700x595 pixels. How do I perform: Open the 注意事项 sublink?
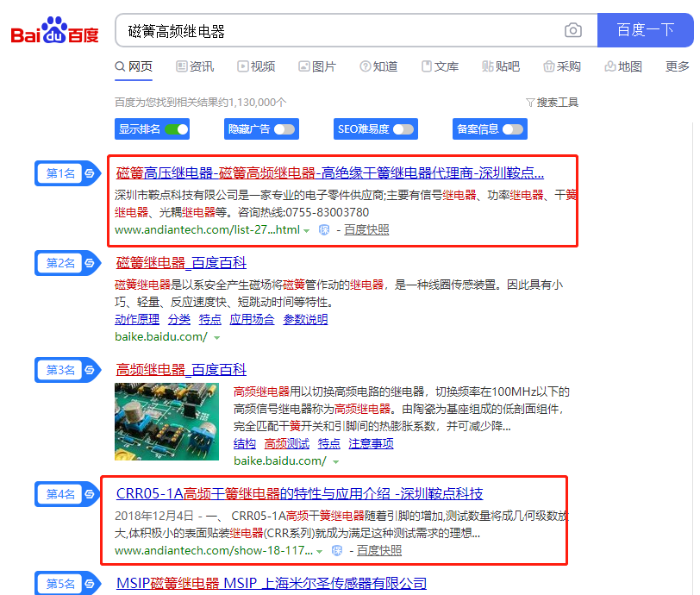(x=371, y=443)
